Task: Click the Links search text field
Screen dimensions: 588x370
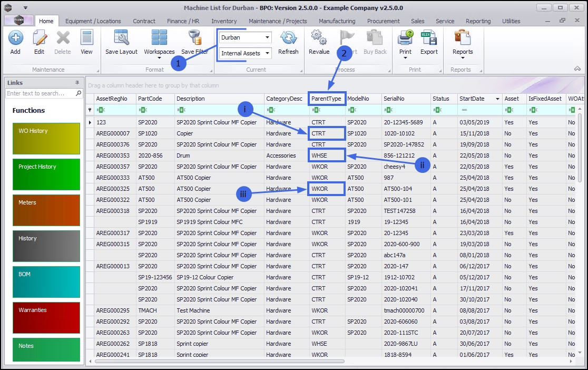Action: pos(40,93)
